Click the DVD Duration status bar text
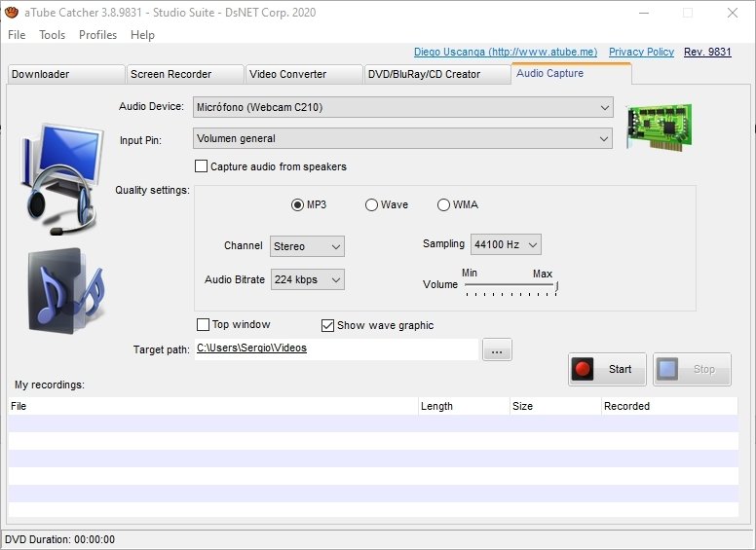The image size is (756, 550). pyautogui.click(x=59, y=539)
